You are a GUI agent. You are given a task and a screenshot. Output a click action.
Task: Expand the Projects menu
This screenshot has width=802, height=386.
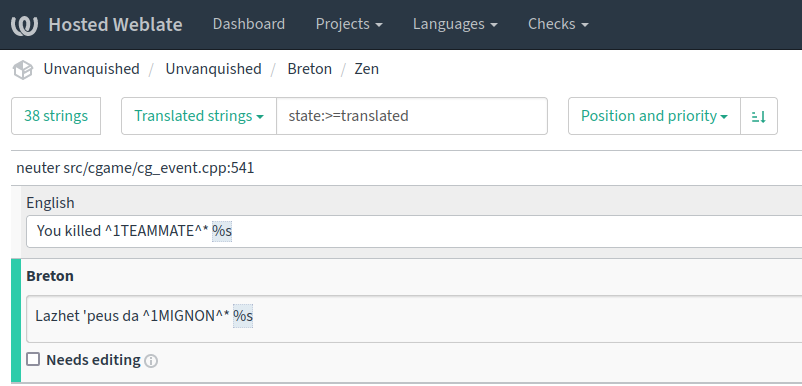pyautogui.click(x=349, y=24)
